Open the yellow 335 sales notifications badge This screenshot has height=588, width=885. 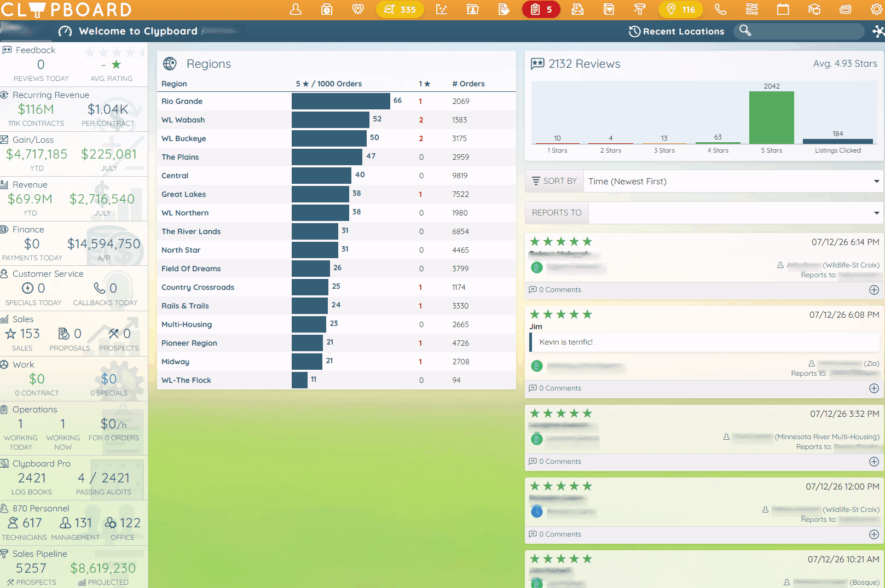[x=400, y=9]
